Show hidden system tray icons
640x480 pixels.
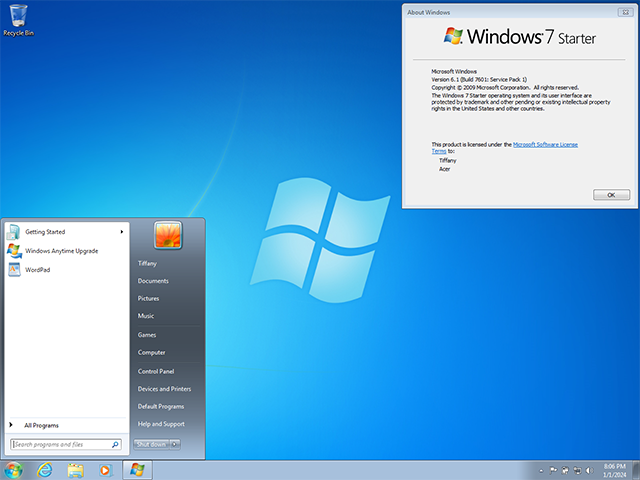(x=540, y=469)
